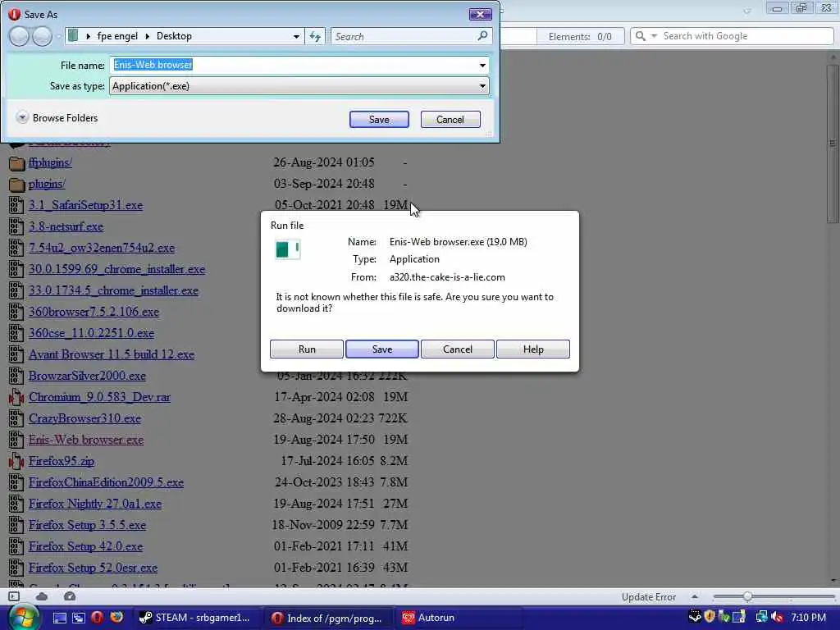Click the Switch between windows quick launch icon
This screenshot has width=840, height=630.
coord(78,618)
